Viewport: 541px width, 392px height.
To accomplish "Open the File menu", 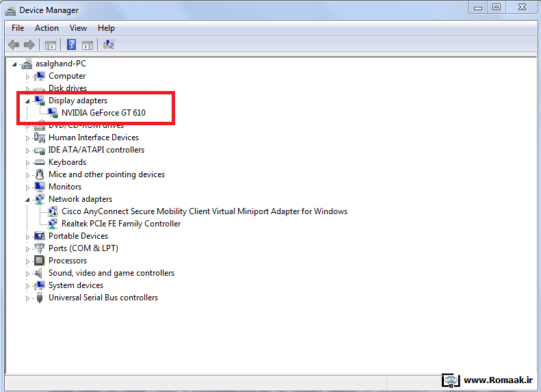I will (18, 28).
